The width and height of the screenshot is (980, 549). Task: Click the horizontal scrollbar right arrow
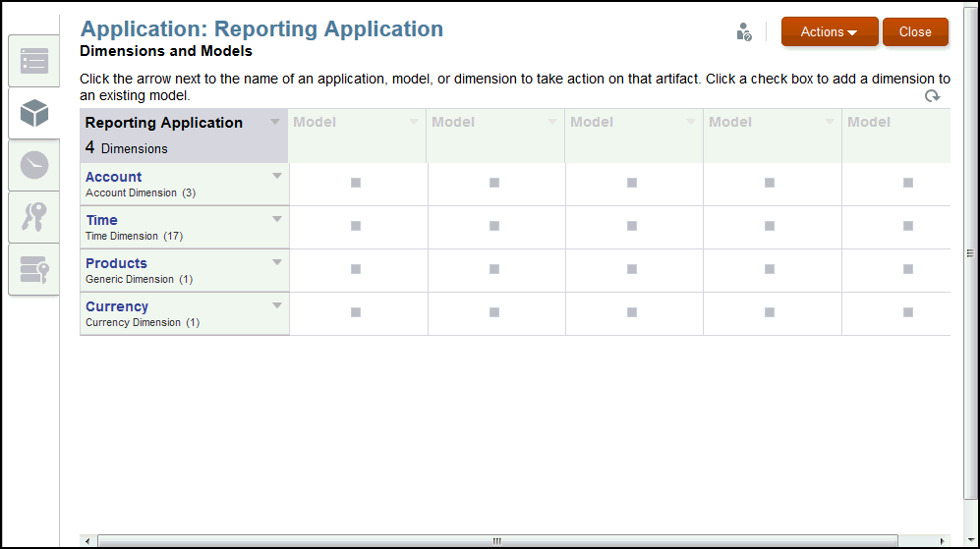[942, 541]
